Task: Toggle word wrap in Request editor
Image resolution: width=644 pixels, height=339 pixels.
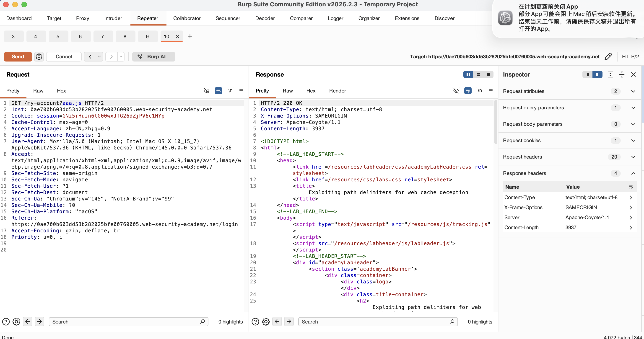Action: coord(218,91)
